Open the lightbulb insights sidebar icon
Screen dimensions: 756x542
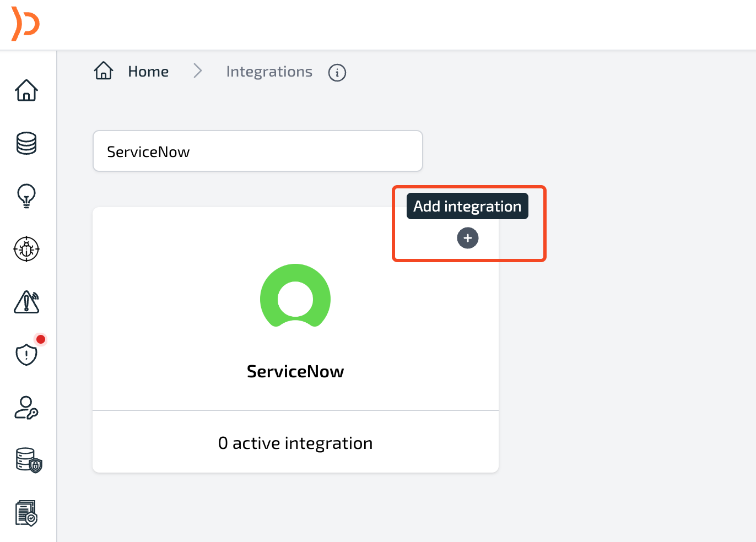26,196
